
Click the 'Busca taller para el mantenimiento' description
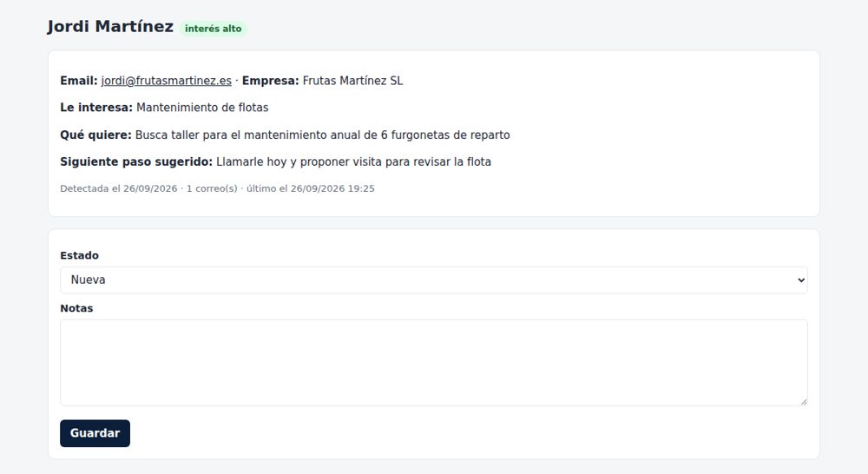point(322,135)
